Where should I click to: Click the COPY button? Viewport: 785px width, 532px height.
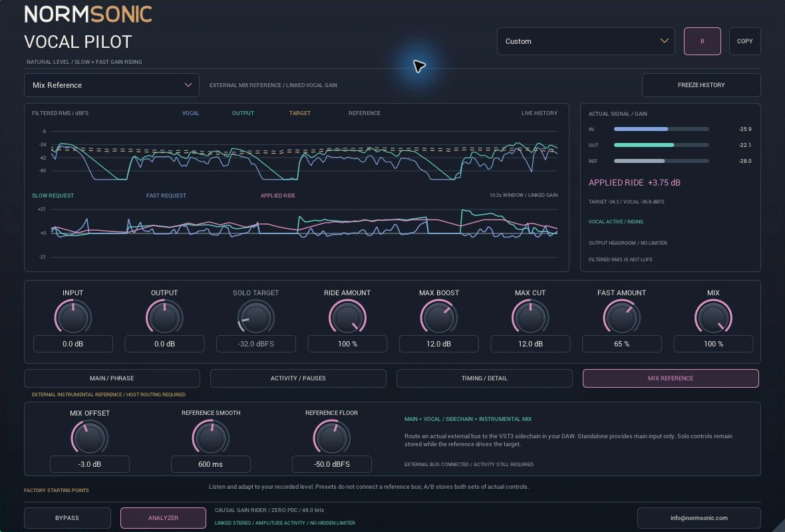click(744, 41)
